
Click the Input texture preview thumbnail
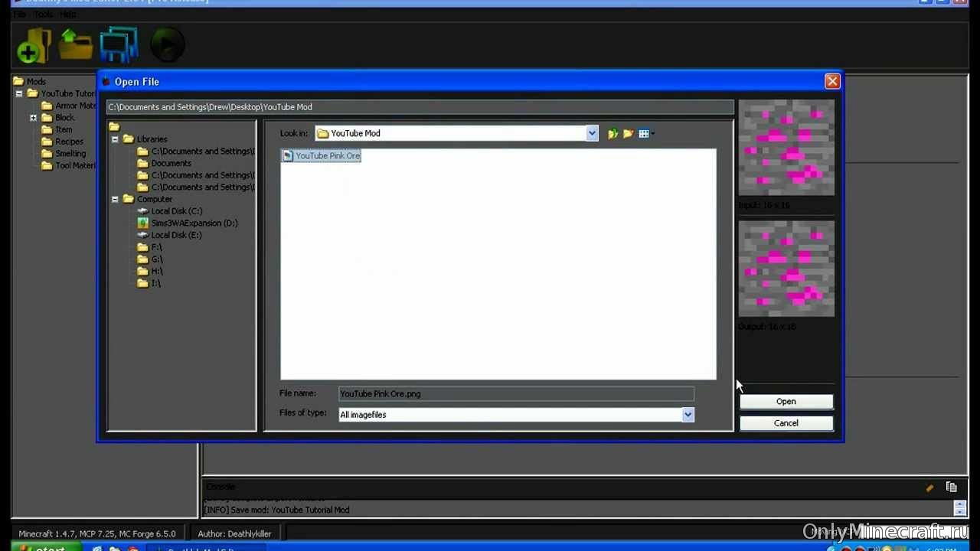(x=786, y=148)
